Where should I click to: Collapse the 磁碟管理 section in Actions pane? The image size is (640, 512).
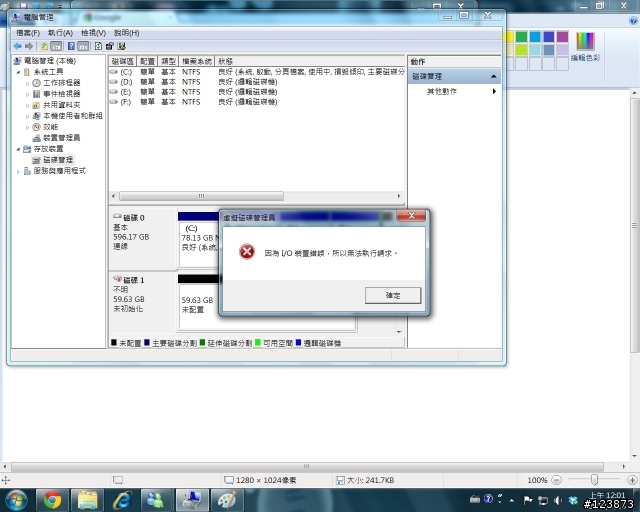coord(493,76)
